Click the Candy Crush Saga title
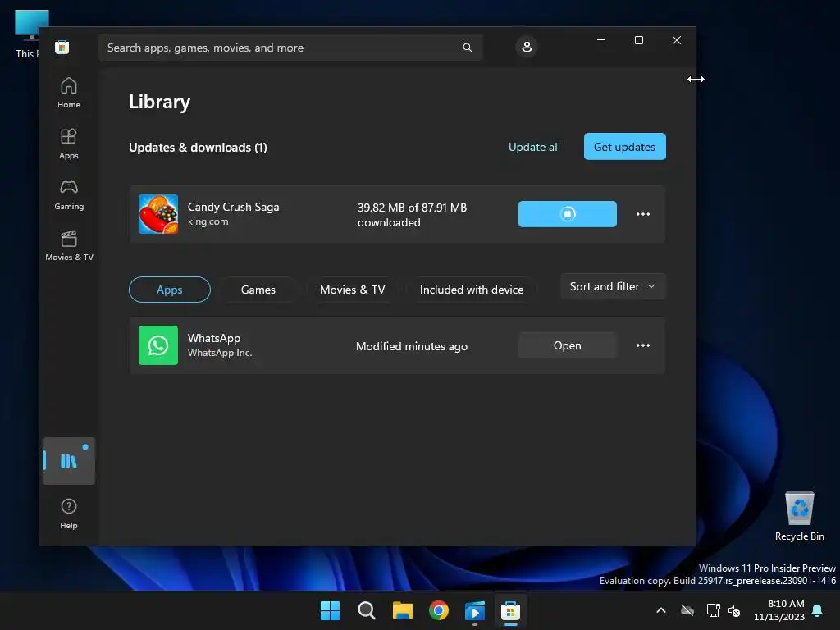840x630 pixels. click(233, 207)
